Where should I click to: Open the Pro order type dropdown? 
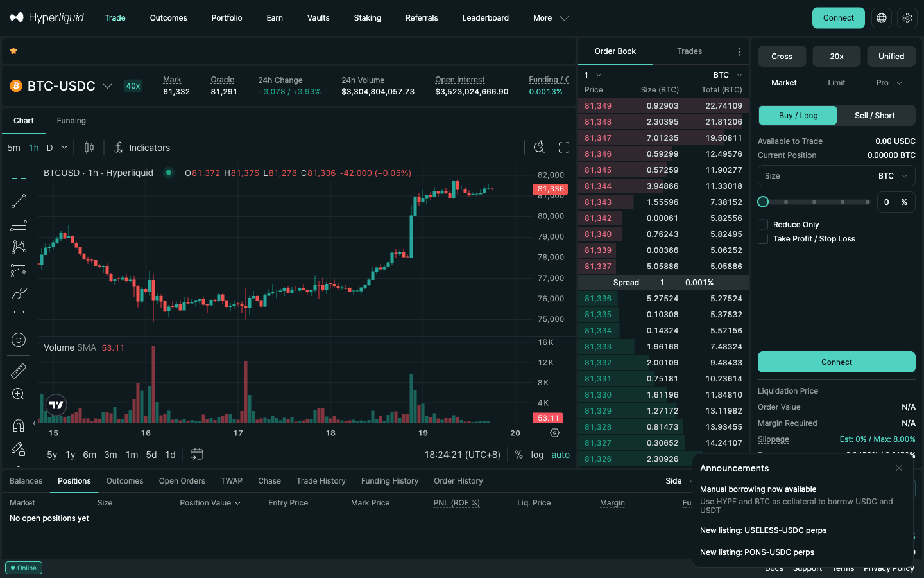[x=889, y=83]
